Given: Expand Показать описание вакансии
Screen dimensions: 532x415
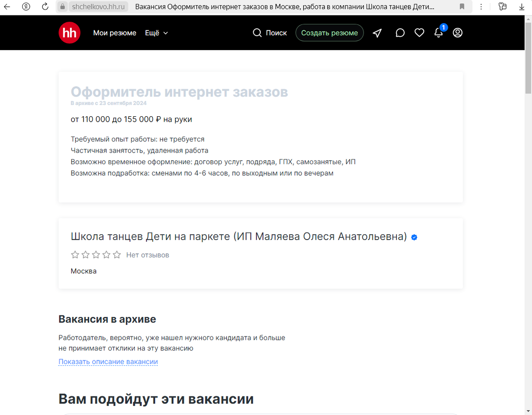Looking at the screenshot, I should pos(108,362).
